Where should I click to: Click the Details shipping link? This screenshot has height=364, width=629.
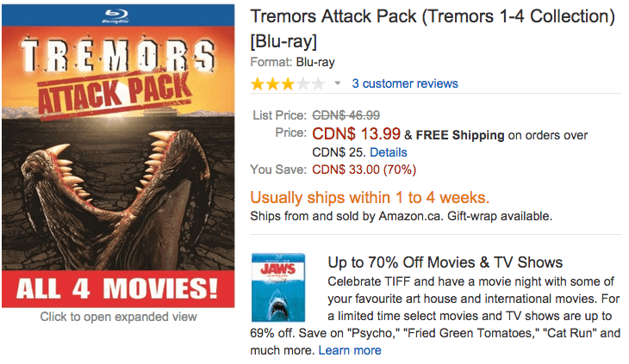[x=388, y=152]
